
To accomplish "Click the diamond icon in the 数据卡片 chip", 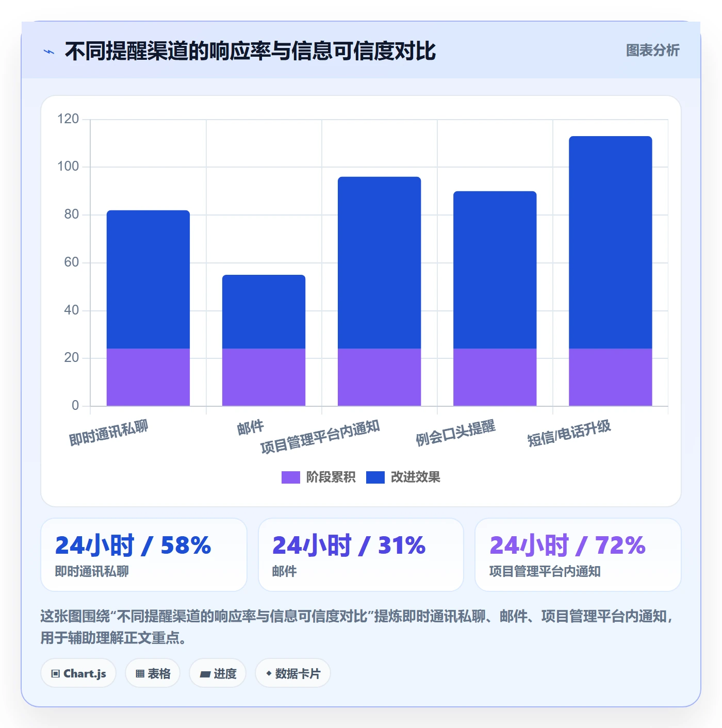I will 269,673.
